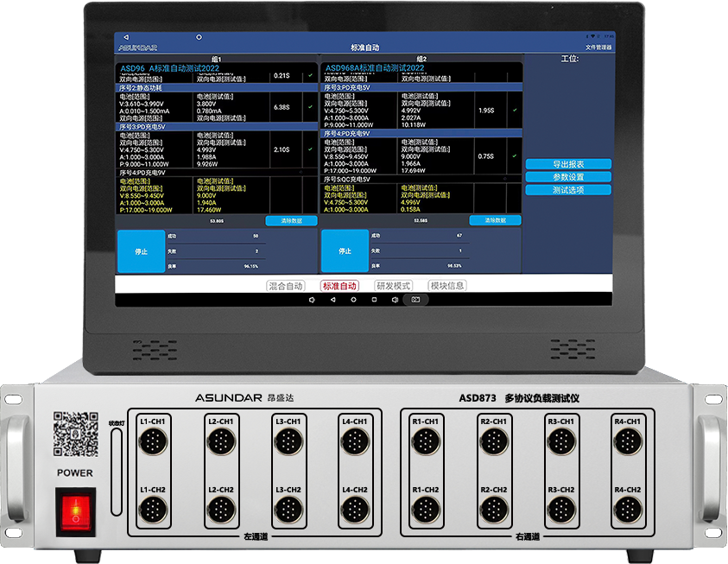Screen dimensions: 728x564
Task: Click the L3-CH1 connector port
Action: [288, 441]
